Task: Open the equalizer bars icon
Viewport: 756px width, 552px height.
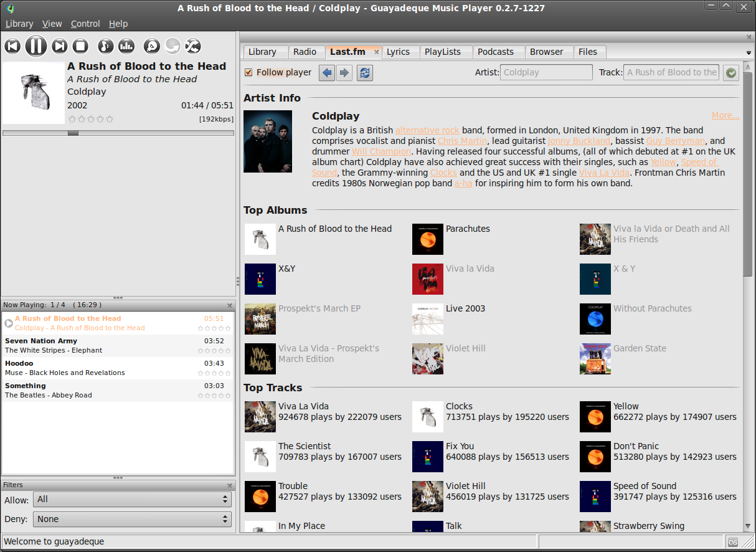Action: [126, 46]
